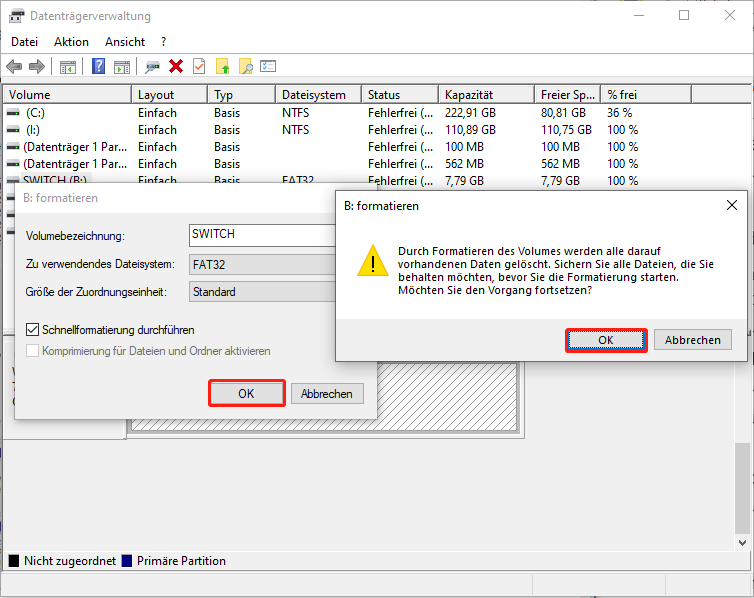
Task: Click the forward arrow toolbar icon
Action: (x=37, y=67)
